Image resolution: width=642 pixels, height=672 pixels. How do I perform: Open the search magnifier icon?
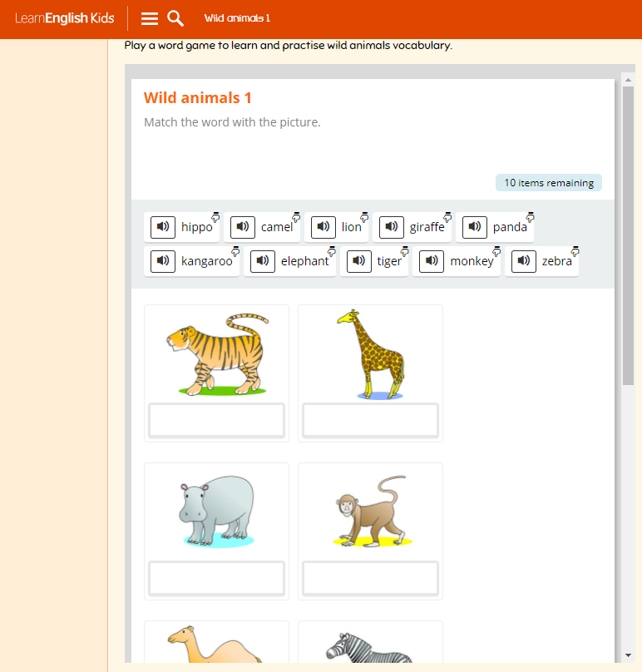(175, 18)
